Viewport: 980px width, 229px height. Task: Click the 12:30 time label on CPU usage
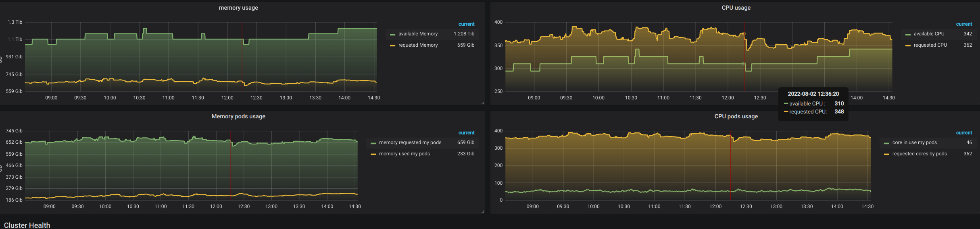click(760, 98)
